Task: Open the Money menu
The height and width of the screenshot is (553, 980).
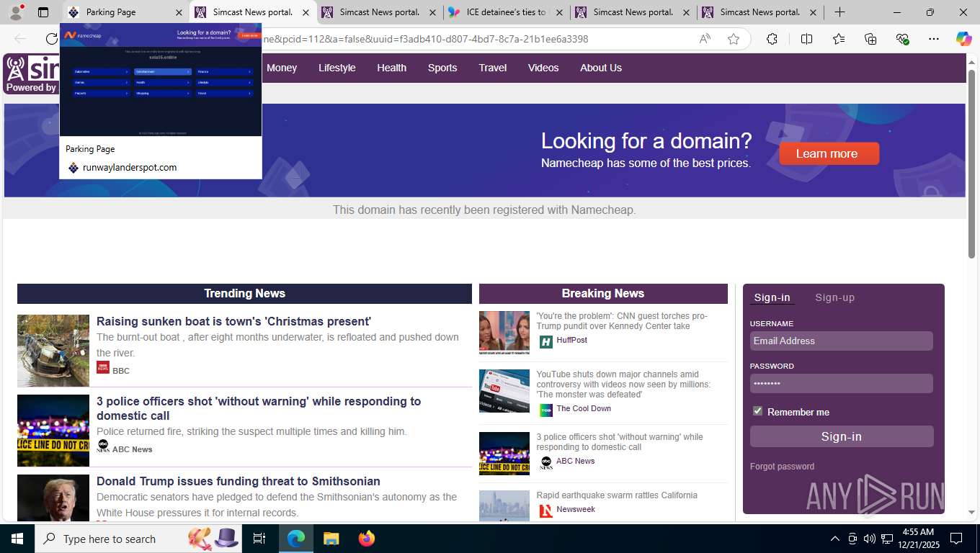Action: point(282,68)
